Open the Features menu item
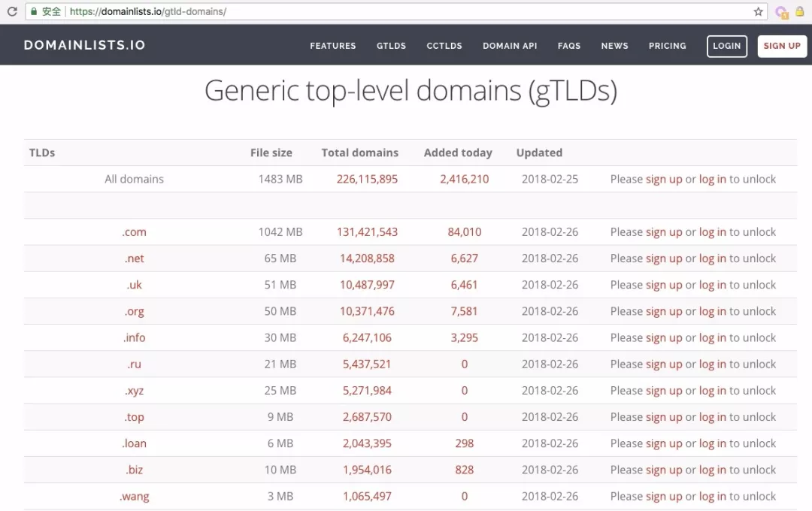 pyautogui.click(x=333, y=46)
